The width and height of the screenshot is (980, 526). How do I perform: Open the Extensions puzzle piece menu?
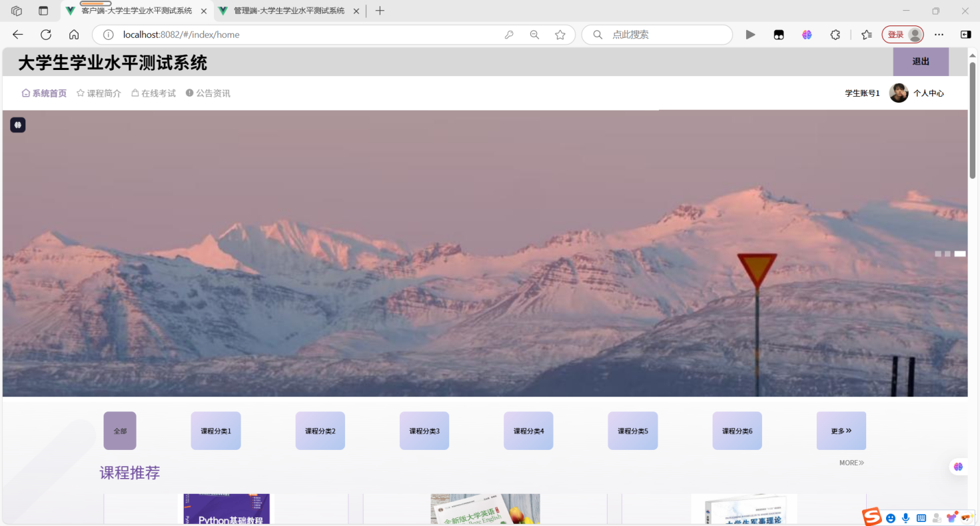(835, 35)
